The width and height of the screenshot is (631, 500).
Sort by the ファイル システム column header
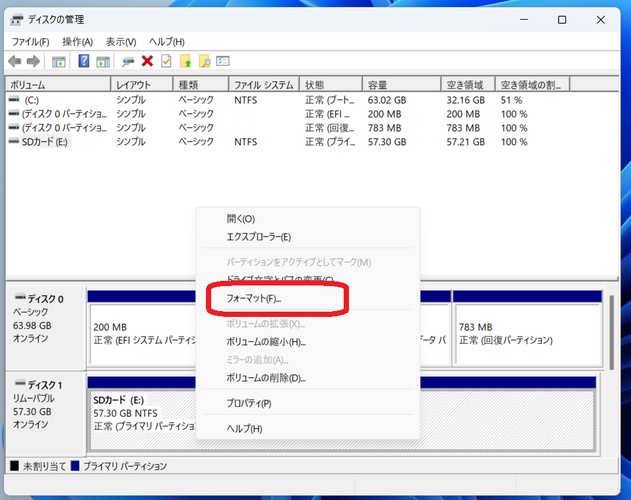(264, 85)
